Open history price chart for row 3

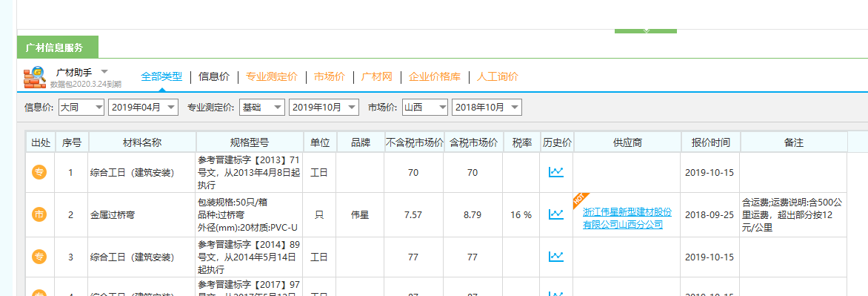[x=555, y=257]
